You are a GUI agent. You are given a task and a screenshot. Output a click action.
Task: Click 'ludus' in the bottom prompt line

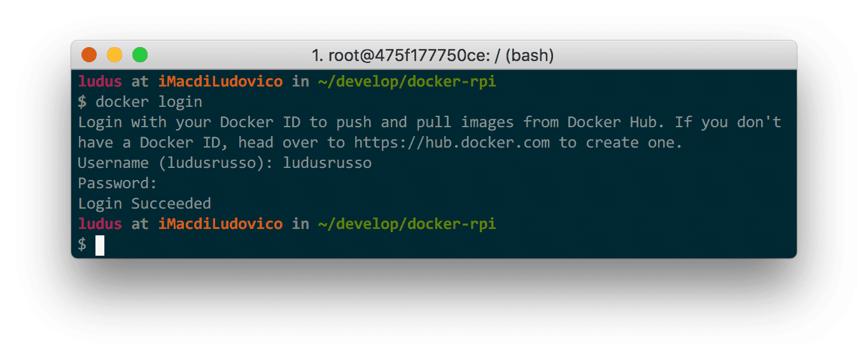coord(100,224)
